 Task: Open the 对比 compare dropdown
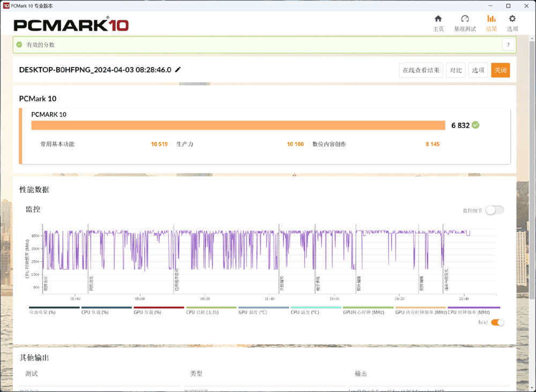point(456,70)
